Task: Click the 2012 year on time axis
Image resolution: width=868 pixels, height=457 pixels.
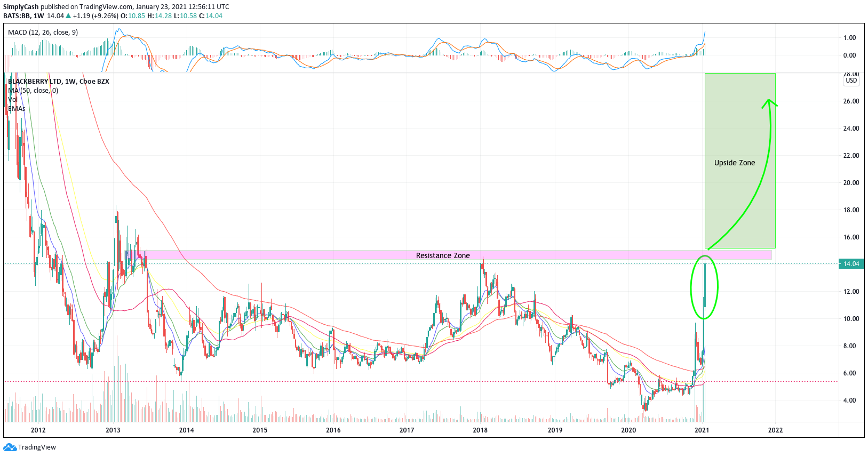Action: (x=38, y=430)
